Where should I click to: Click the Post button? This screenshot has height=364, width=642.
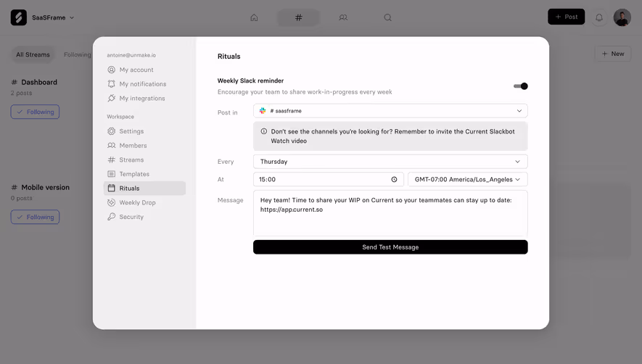coord(567,17)
